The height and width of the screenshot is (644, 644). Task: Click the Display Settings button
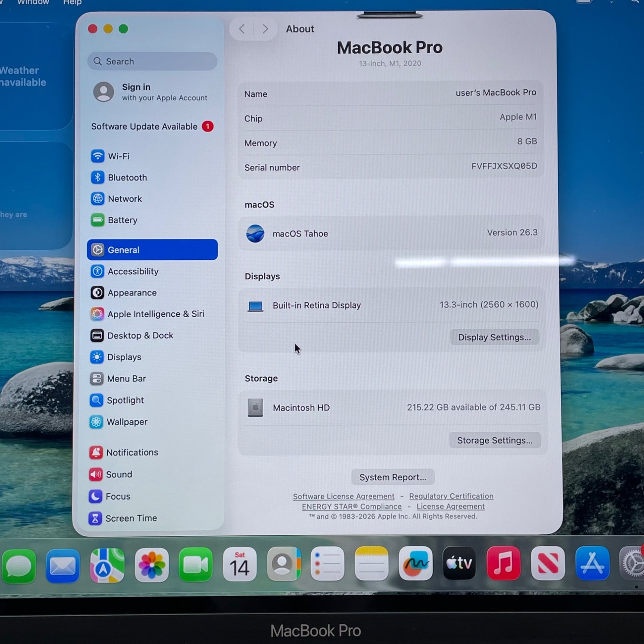click(x=494, y=337)
